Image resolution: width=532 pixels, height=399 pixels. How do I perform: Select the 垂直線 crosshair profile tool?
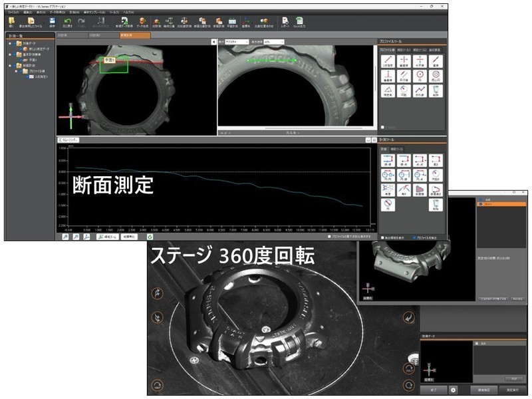pyautogui.click(x=404, y=61)
